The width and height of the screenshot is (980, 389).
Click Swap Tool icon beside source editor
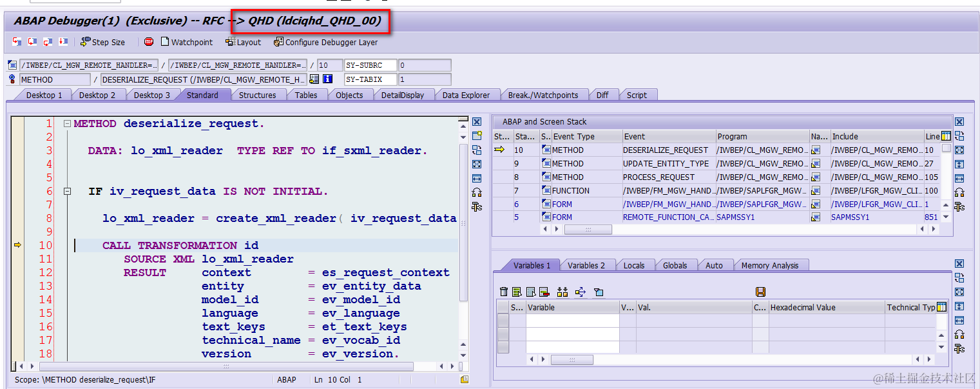pyautogui.click(x=477, y=150)
